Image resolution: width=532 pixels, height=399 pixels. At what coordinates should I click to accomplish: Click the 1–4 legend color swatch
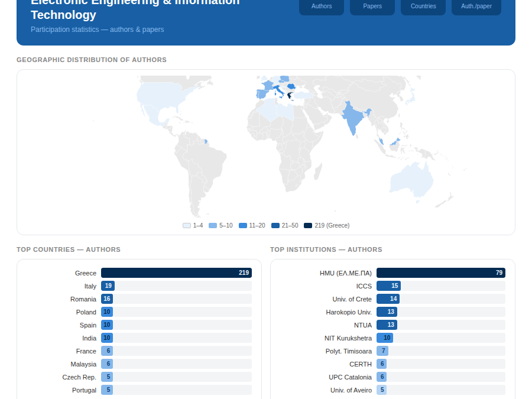(x=187, y=226)
